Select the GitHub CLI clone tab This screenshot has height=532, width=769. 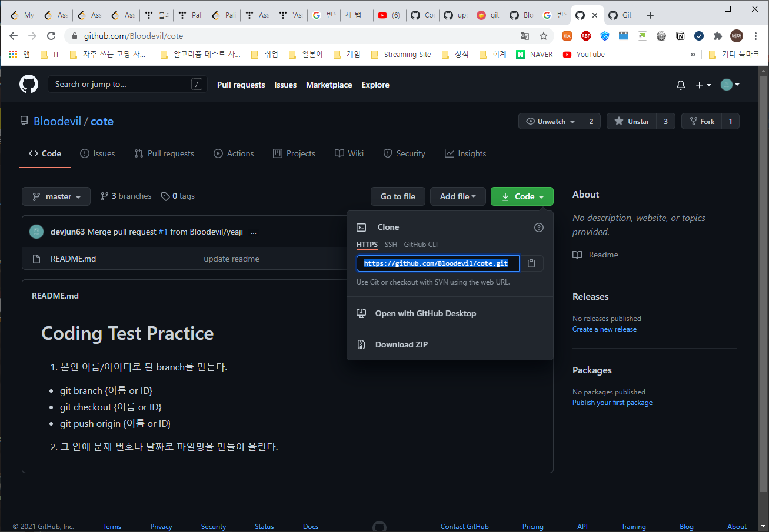(x=421, y=245)
